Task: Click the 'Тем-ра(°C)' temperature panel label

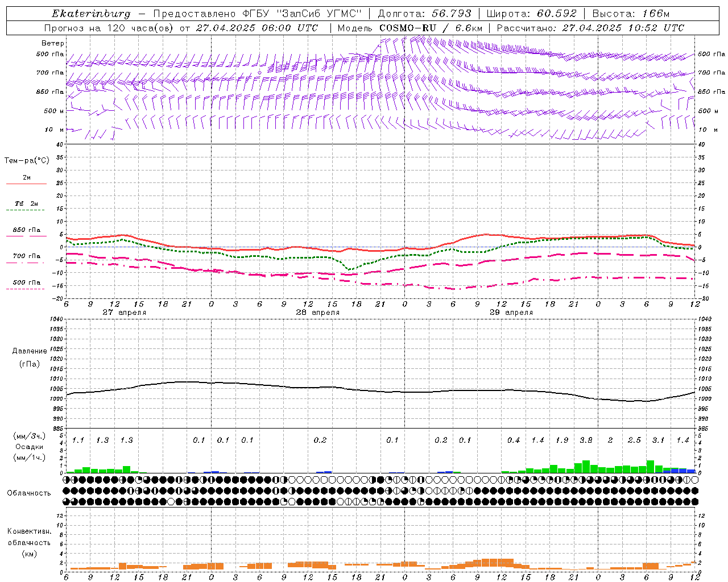Action: click(x=27, y=161)
